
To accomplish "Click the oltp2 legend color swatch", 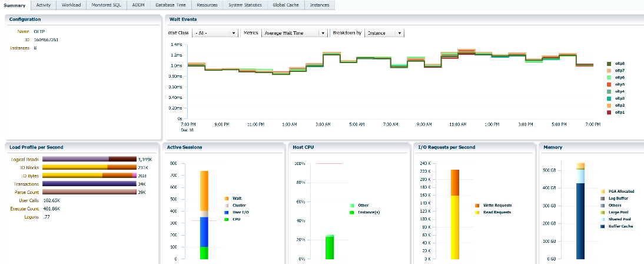I will pos(609,105).
